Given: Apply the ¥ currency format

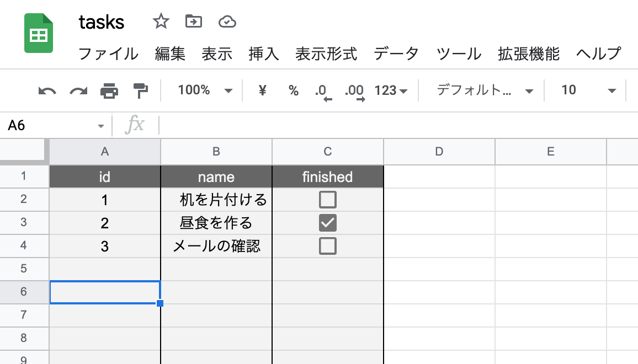Looking at the screenshot, I should pyautogui.click(x=263, y=90).
